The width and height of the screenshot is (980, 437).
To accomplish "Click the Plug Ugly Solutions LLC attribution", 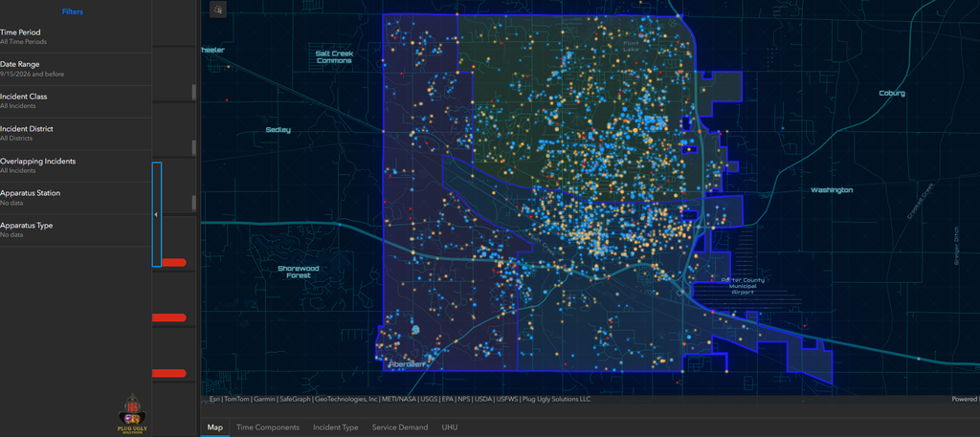I will pyautogui.click(x=557, y=400).
